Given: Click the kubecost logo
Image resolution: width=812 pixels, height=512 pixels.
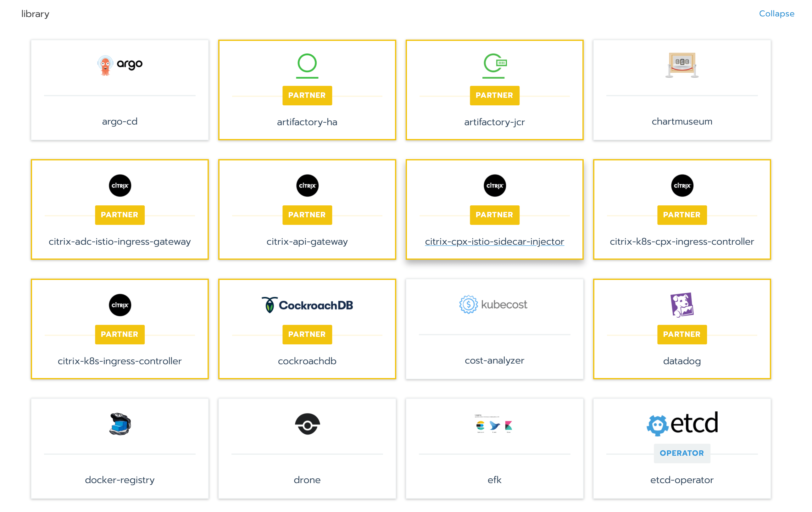Looking at the screenshot, I should 494,304.
